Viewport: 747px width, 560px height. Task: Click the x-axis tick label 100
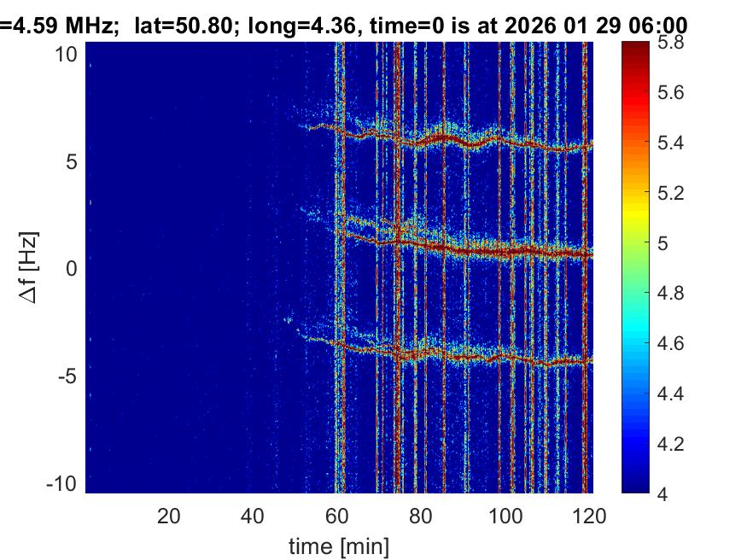click(505, 516)
